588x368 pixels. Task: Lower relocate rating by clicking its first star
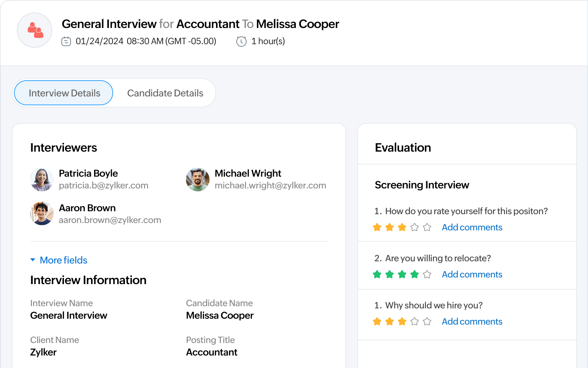pos(377,275)
